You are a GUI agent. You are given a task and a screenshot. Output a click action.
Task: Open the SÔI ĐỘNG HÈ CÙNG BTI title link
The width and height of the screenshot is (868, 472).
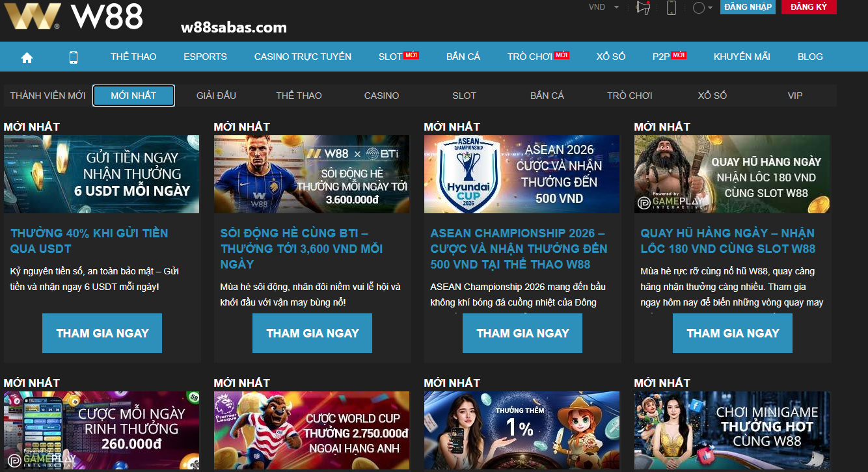(x=301, y=248)
